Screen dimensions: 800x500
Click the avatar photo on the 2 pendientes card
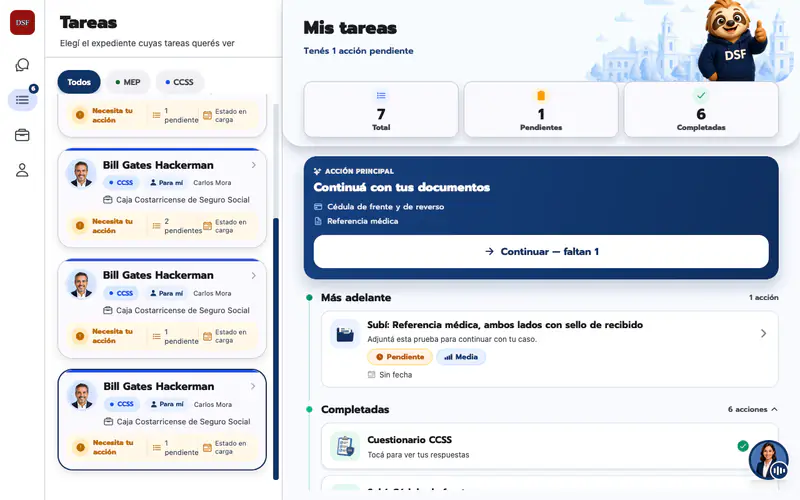tap(81, 173)
